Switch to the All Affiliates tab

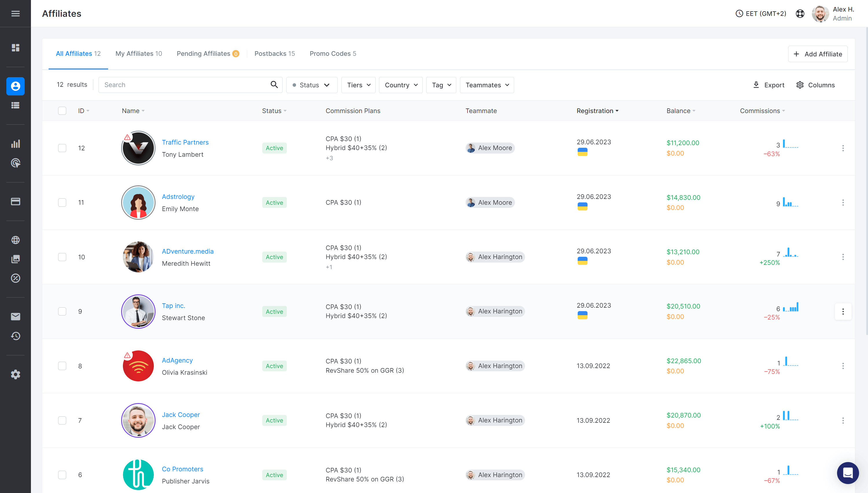[x=78, y=53]
